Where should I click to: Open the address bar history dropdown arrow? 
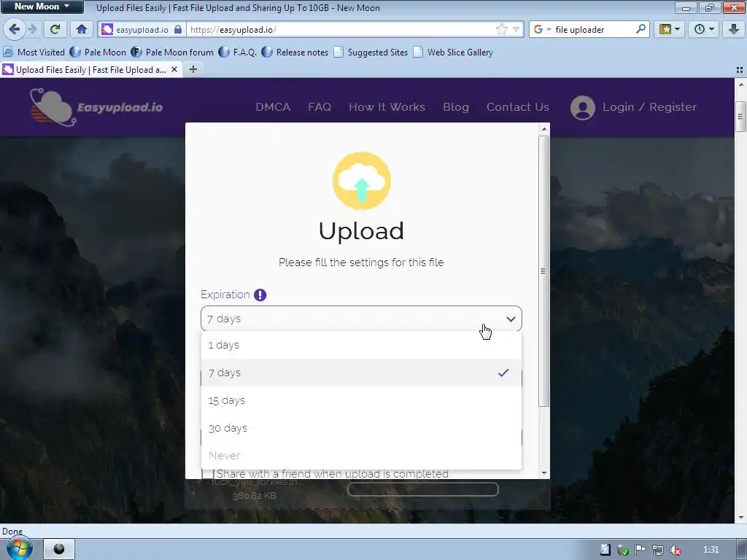click(516, 29)
